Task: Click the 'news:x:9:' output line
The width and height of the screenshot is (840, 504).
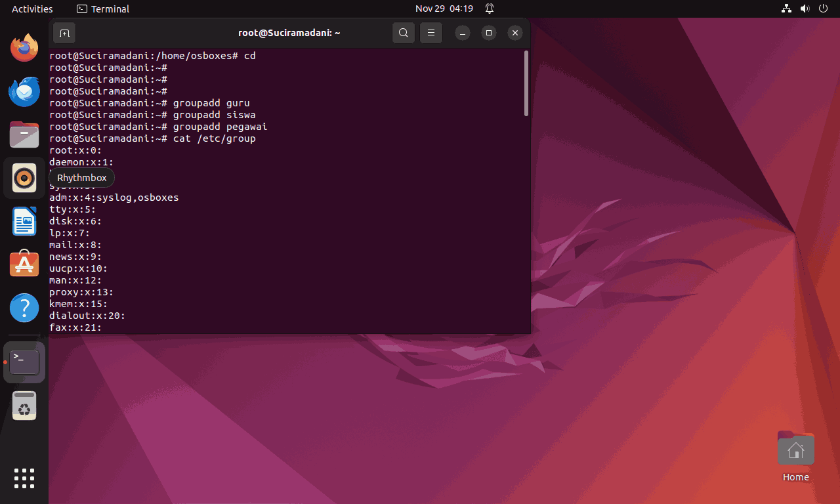Action: (x=75, y=257)
